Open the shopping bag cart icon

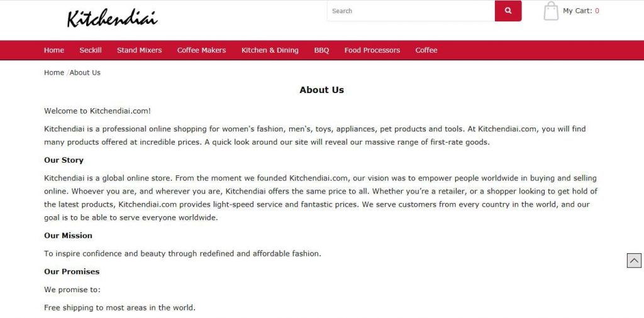(551, 11)
